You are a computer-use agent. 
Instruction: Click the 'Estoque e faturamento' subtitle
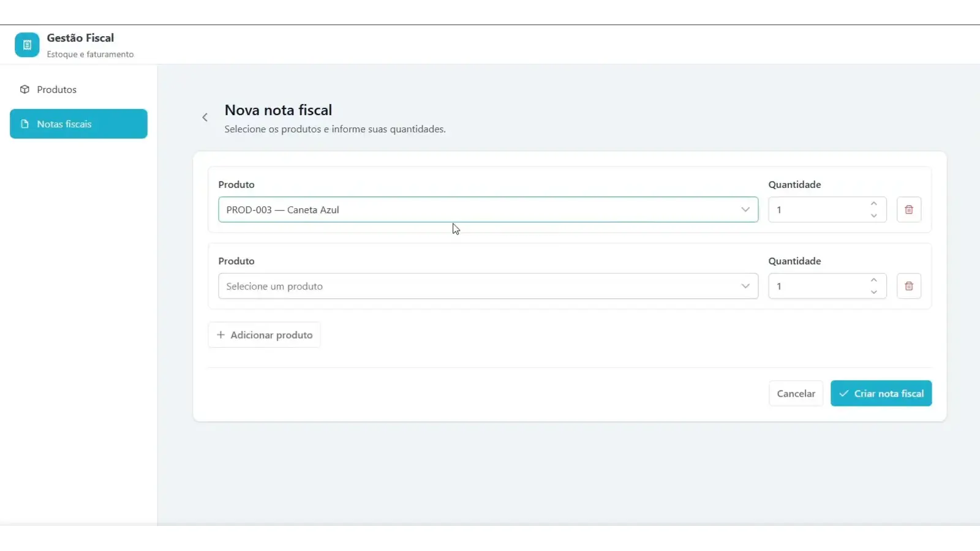click(90, 54)
